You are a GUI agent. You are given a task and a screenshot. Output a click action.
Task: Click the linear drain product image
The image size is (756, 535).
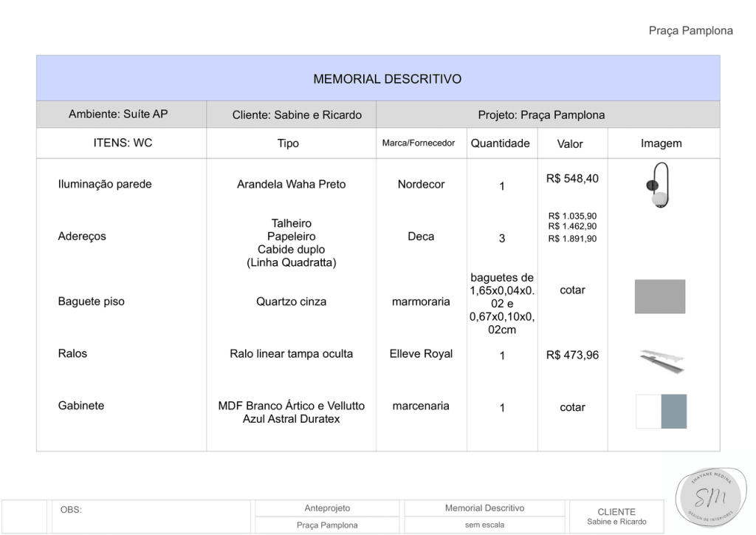coord(661,359)
